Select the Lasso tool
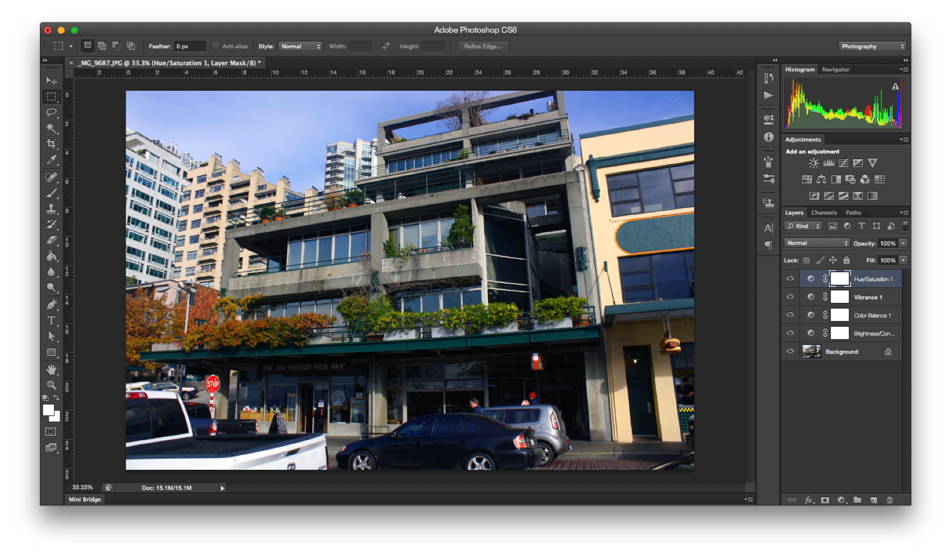This screenshot has width=951, height=560. (51, 113)
